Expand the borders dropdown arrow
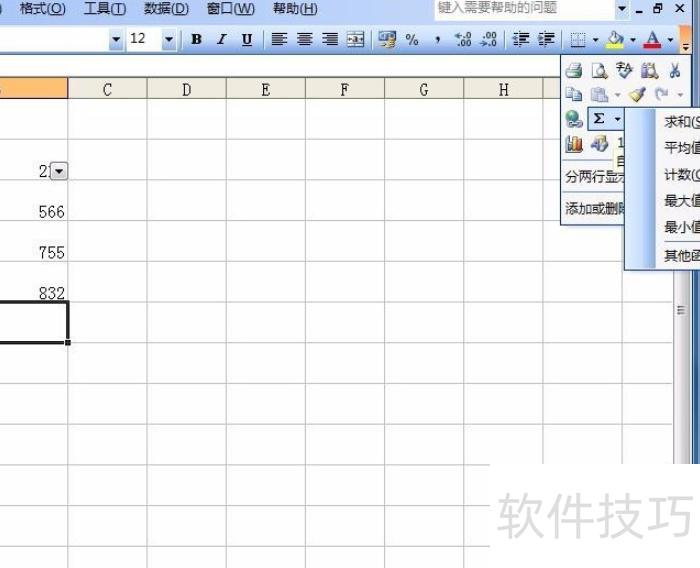700x568 pixels. tap(596, 40)
